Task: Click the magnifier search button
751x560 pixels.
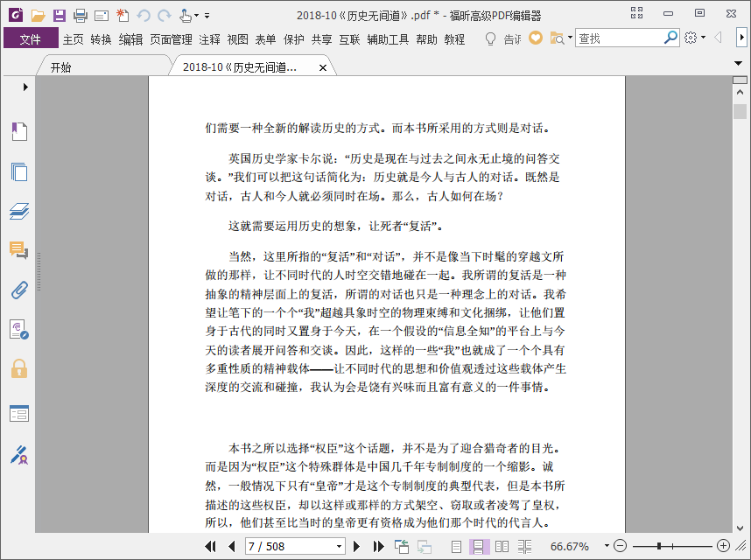Action: [x=670, y=38]
